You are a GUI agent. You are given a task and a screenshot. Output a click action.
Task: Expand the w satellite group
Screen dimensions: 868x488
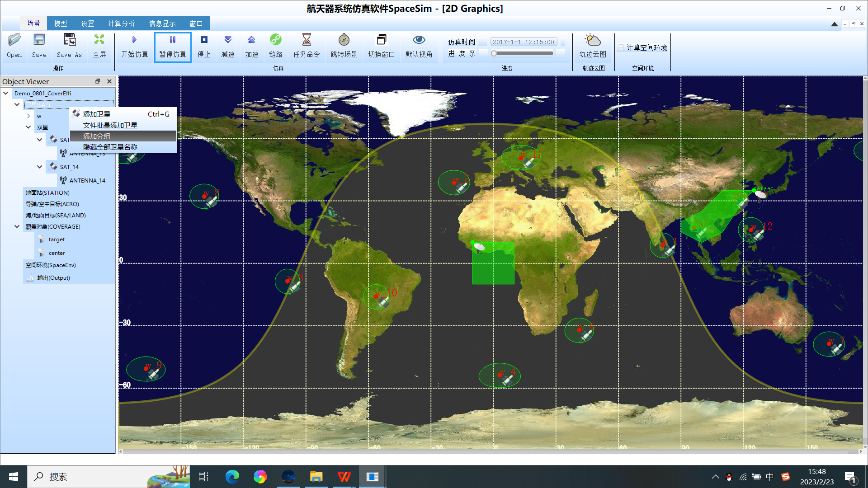pyautogui.click(x=28, y=116)
